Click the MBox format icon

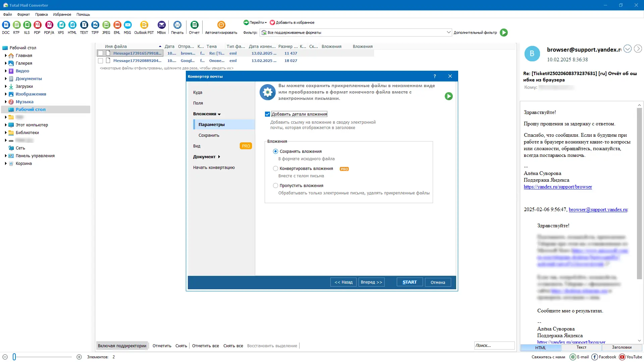click(x=161, y=25)
